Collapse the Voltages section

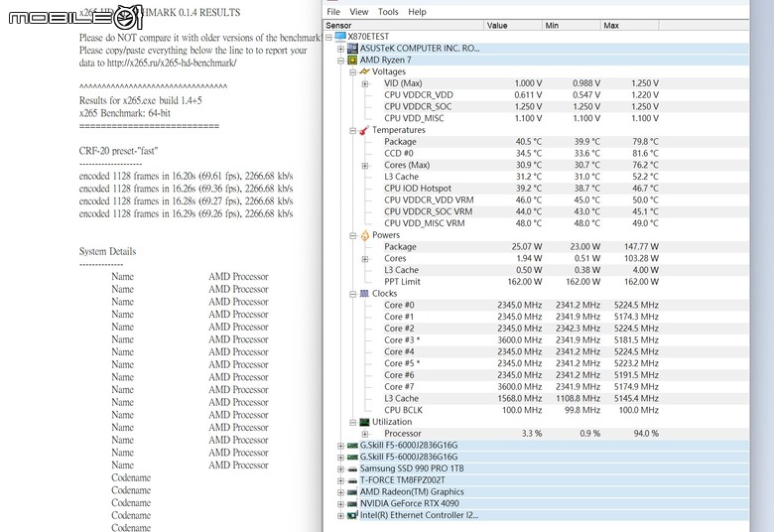352,72
